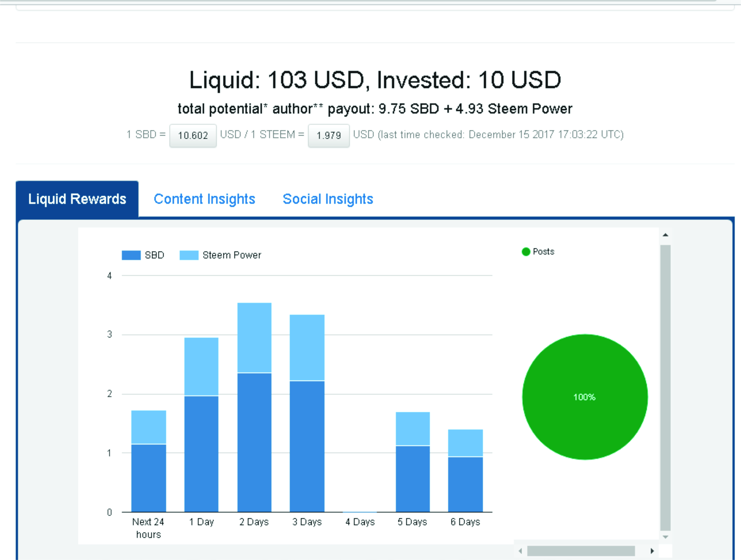The image size is (741, 560).
Task: Switch to the Social Insights tab
Action: (328, 199)
